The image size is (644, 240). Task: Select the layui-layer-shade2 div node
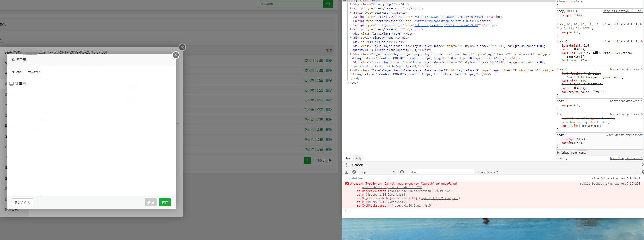pyautogui.click(x=448, y=48)
